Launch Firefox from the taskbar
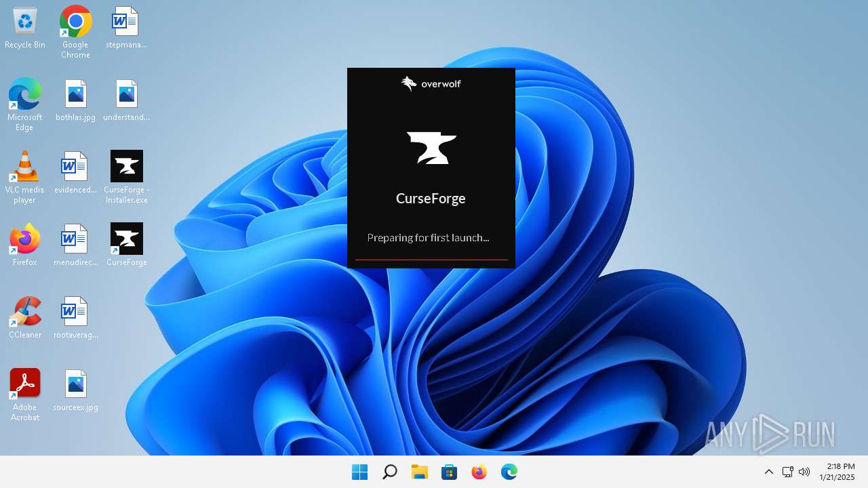This screenshot has height=488, width=868. click(x=479, y=472)
